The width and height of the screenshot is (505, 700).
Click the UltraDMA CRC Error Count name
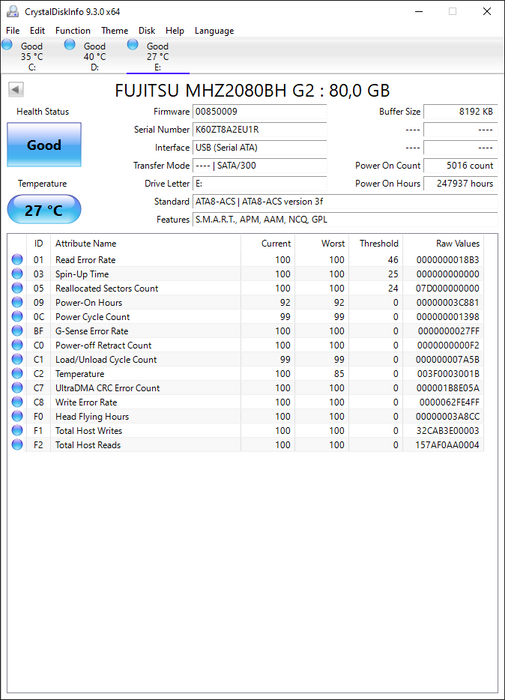pyautogui.click(x=107, y=388)
